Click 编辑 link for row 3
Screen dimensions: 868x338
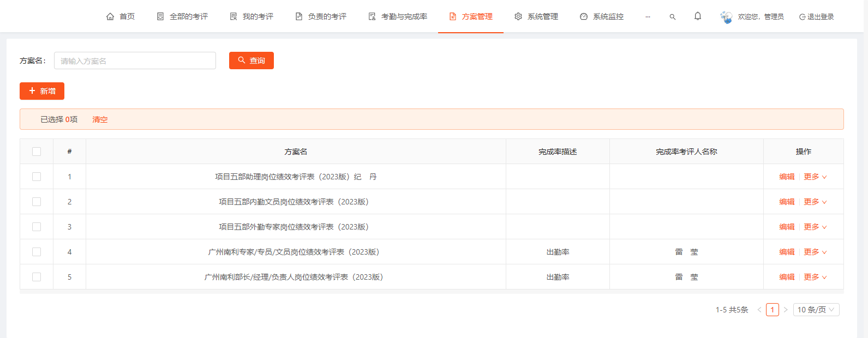click(x=787, y=227)
